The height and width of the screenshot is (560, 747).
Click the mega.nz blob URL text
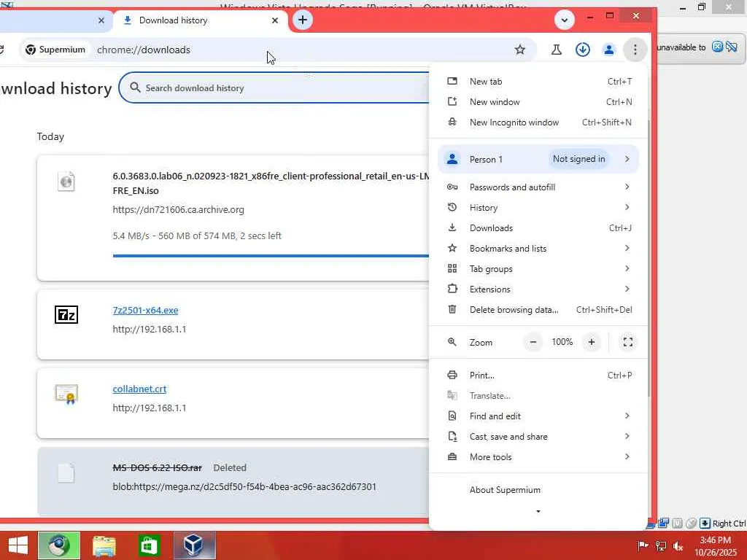coord(244,486)
